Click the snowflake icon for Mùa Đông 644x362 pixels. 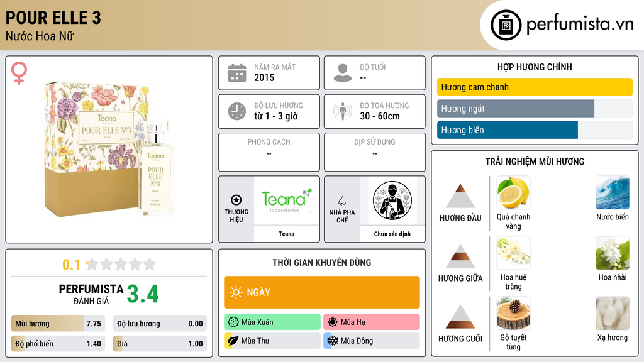pyautogui.click(x=333, y=341)
